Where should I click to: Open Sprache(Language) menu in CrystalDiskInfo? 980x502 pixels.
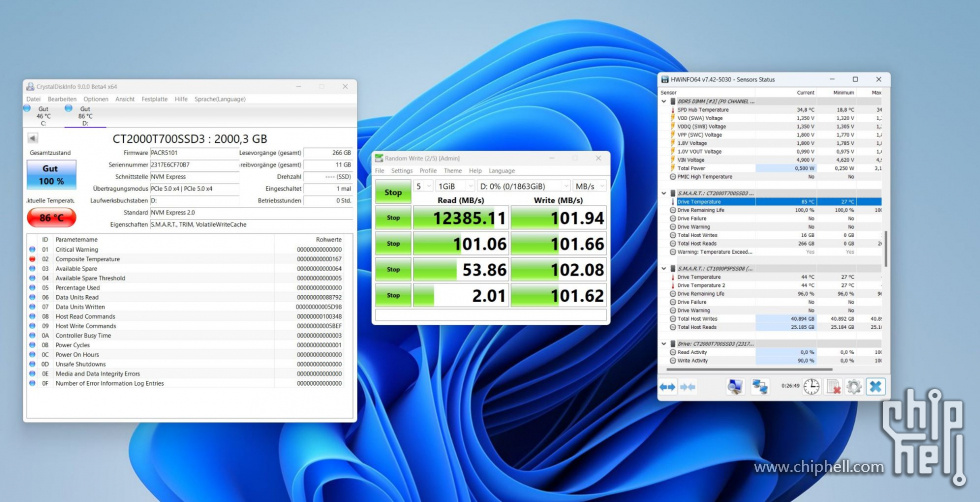click(x=220, y=99)
